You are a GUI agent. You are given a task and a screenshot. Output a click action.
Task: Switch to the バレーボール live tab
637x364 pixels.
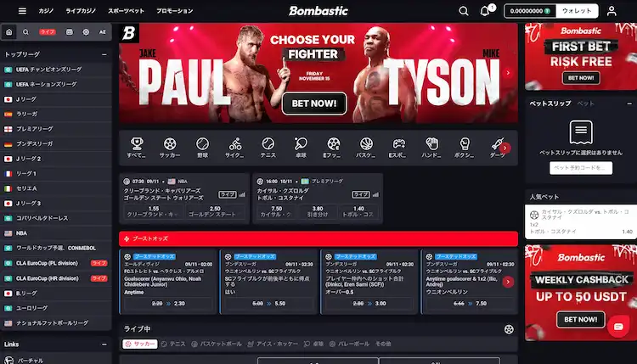coord(349,344)
